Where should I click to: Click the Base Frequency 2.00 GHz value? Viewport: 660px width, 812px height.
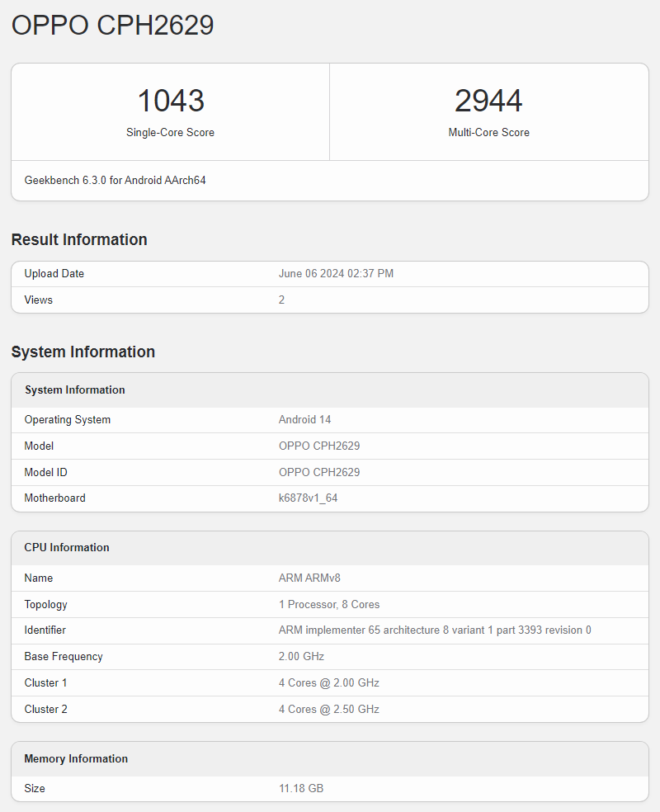[x=300, y=656]
